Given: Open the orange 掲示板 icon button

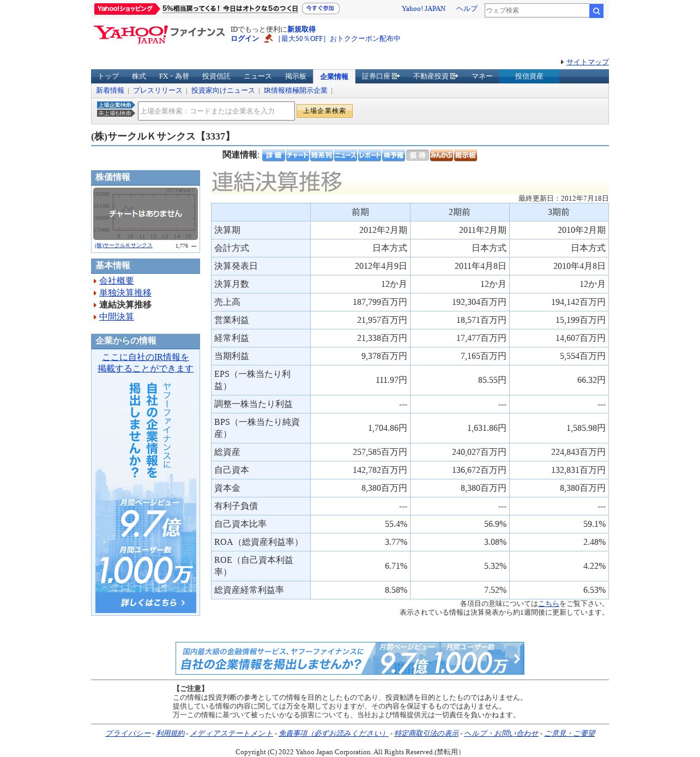Looking at the screenshot, I should tap(465, 155).
